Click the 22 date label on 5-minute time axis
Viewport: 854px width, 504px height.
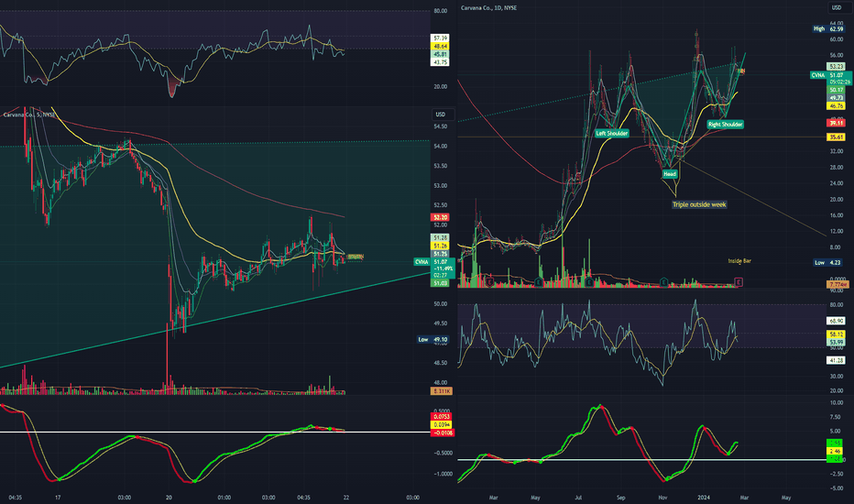pyautogui.click(x=345, y=498)
